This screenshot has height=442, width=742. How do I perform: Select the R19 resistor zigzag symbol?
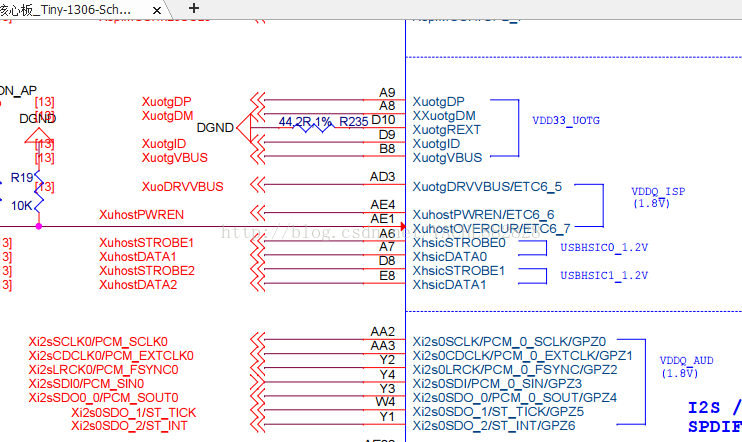38,193
